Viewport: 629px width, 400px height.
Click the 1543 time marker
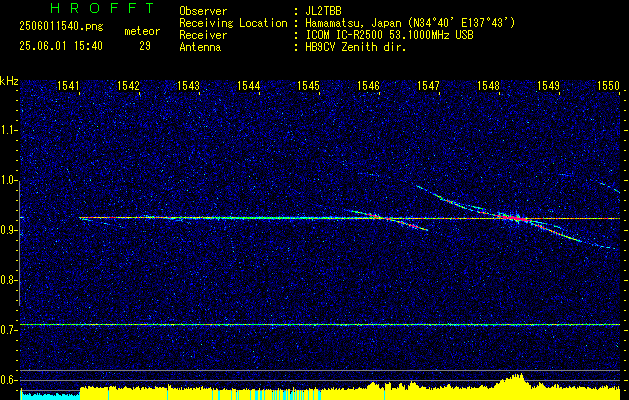[x=189, y=85]
